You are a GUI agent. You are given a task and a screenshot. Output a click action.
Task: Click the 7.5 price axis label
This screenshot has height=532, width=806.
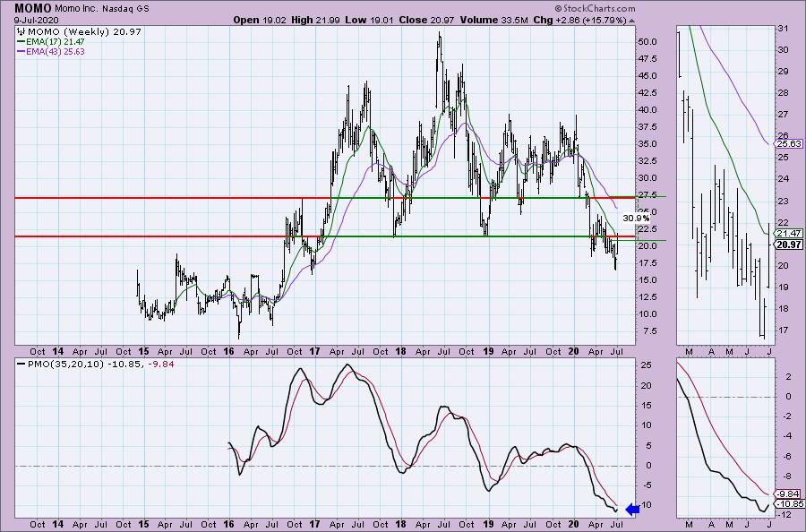pos(649,331)
